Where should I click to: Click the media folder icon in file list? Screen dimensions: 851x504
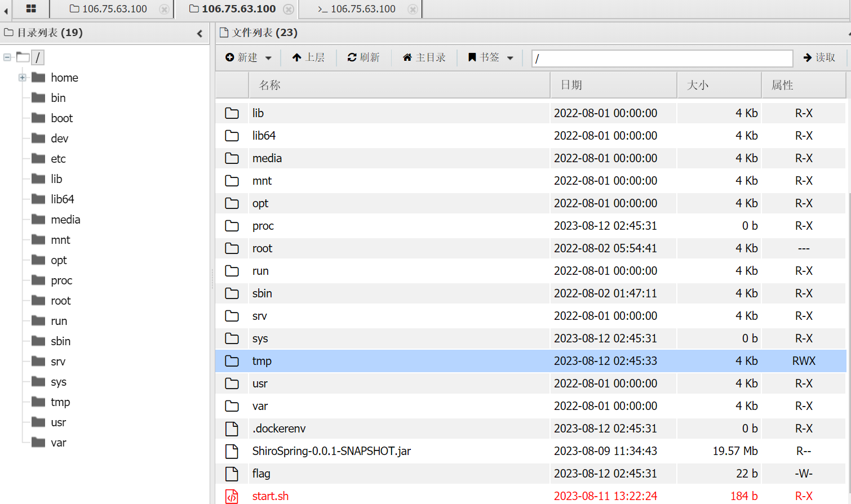[x=232, y=158]
